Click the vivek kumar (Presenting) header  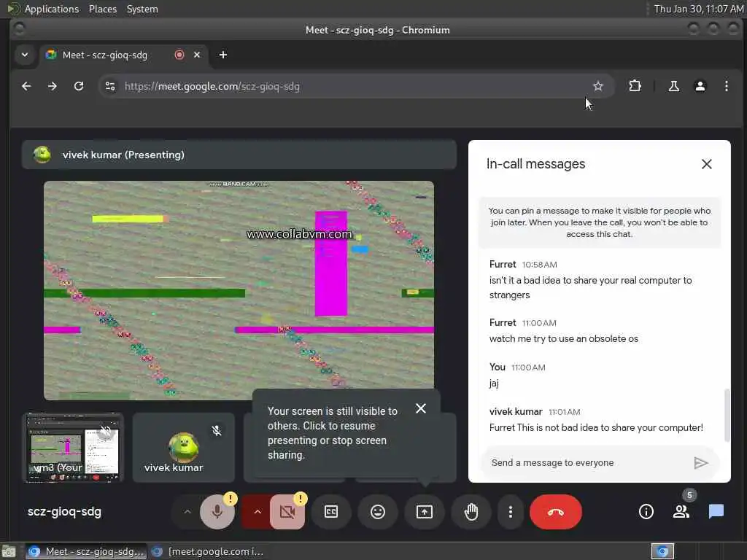[x=239, y=155]
